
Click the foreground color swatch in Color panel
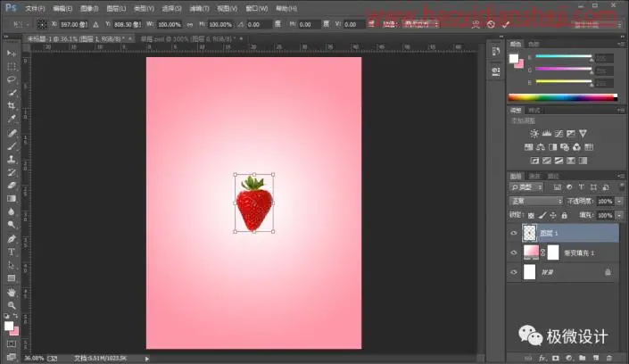tap(514, 59)
